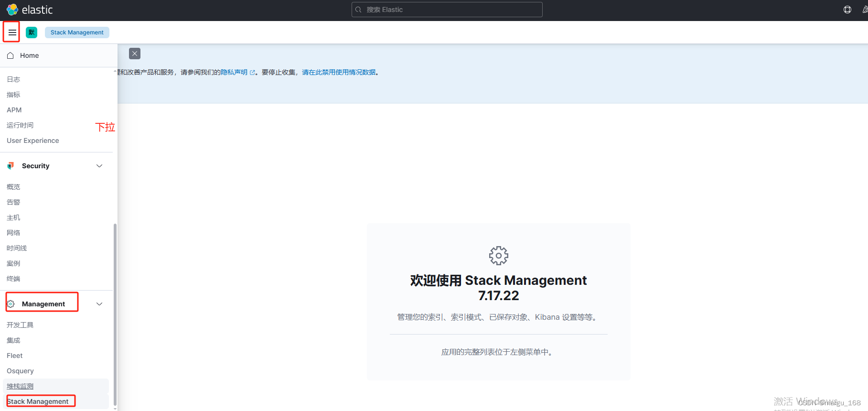868x411 pixels.
Task: Focus the 搜索 Elastic search field
Action: point(447,10)
